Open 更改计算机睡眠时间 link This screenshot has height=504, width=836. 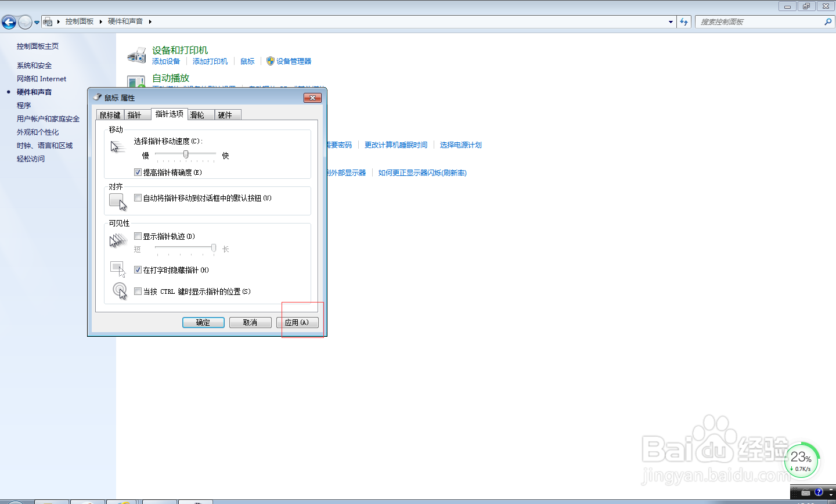(x=397, y=145)
